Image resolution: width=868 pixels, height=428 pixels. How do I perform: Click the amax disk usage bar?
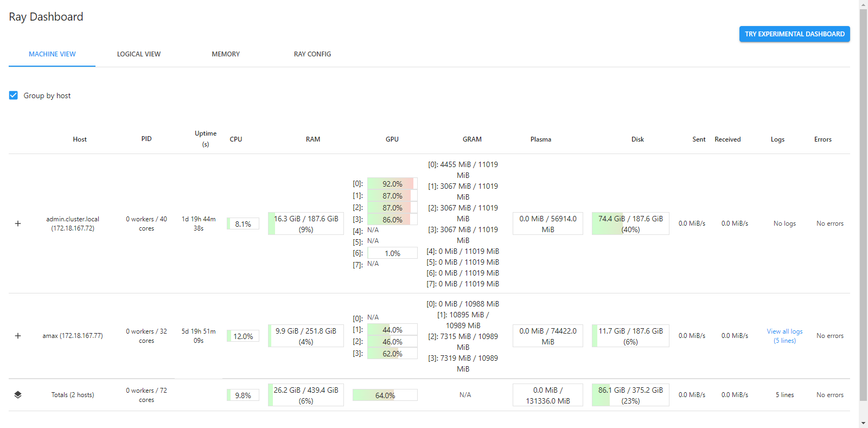tap(630, 336)
